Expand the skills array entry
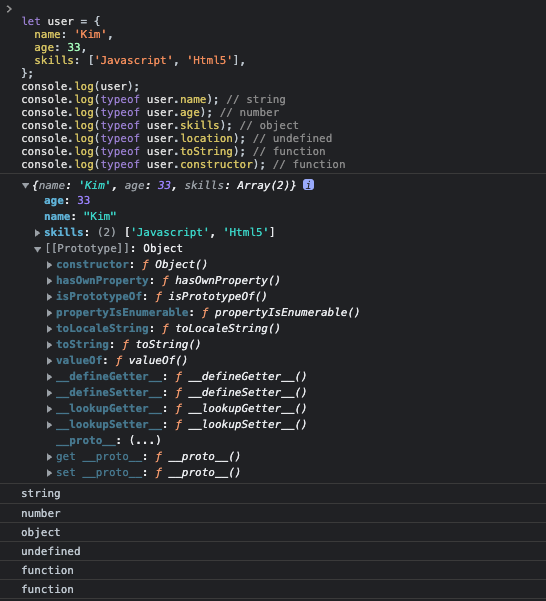This screenshot has height=601, width=546. (x=37, y=233)
